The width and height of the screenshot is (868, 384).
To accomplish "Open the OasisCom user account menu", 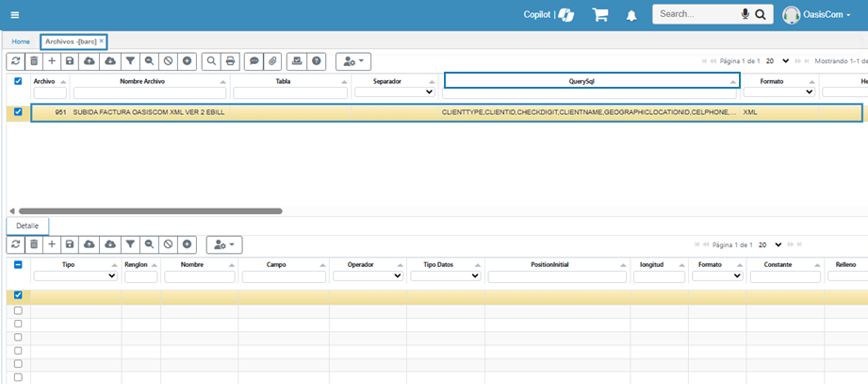I will 816,15.
